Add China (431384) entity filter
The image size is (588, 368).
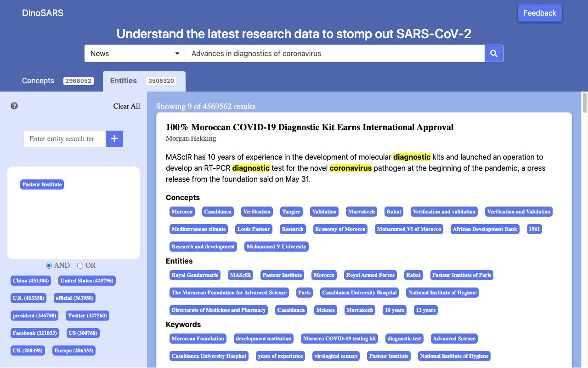31,281
